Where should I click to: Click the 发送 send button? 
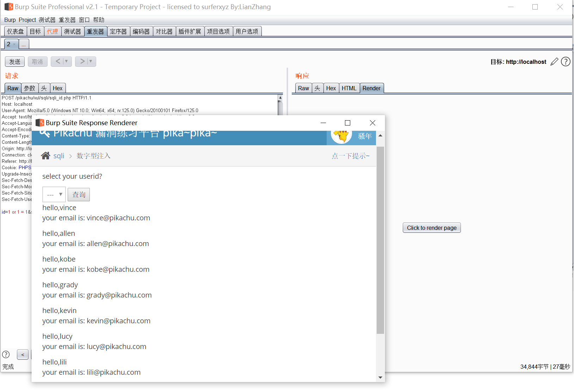tap(15, 62)
